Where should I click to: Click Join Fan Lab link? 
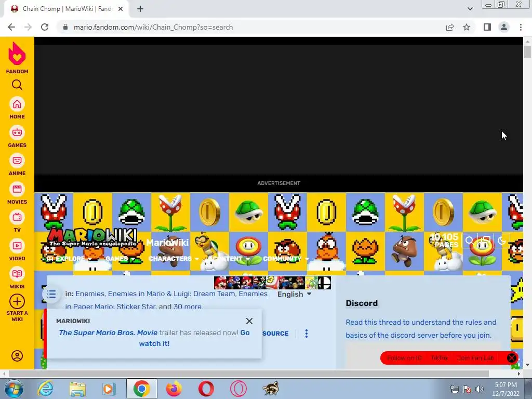(x=475, y=358)
